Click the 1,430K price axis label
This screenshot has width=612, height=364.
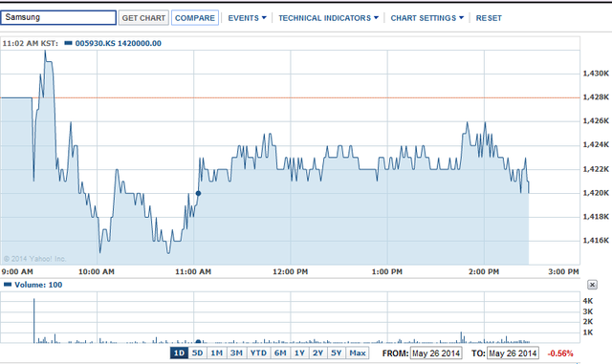596,74
